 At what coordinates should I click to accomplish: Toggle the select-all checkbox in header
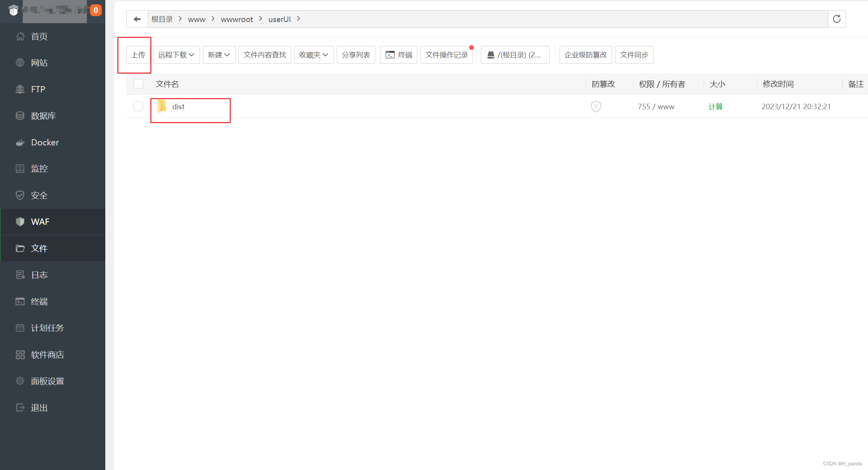pyautogui.click(x=138, y=84)
